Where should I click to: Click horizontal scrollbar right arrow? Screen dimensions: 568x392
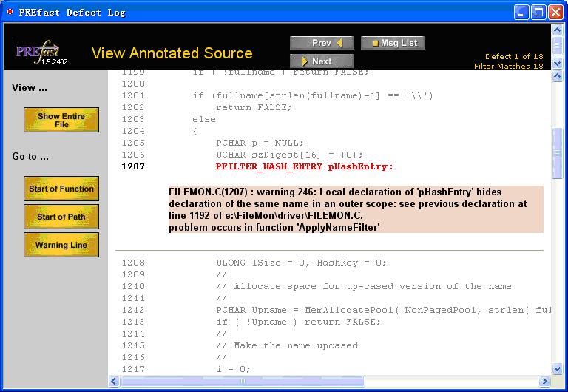544,381
